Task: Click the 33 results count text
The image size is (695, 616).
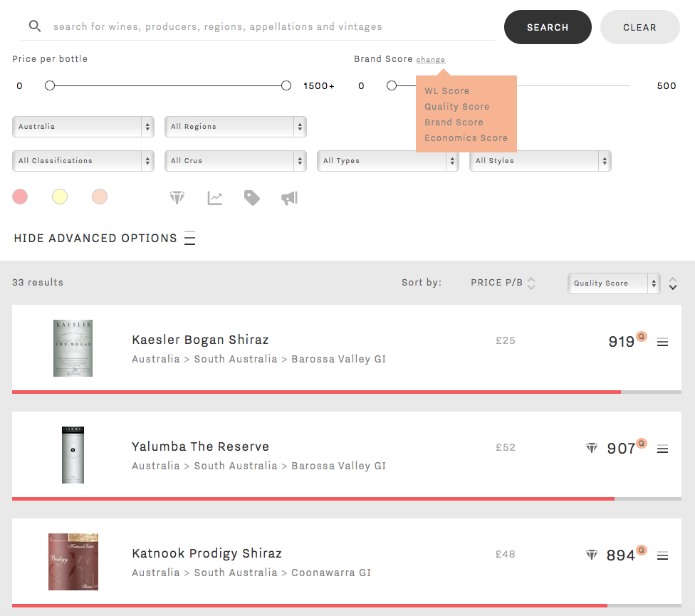Action: [38, 282]
